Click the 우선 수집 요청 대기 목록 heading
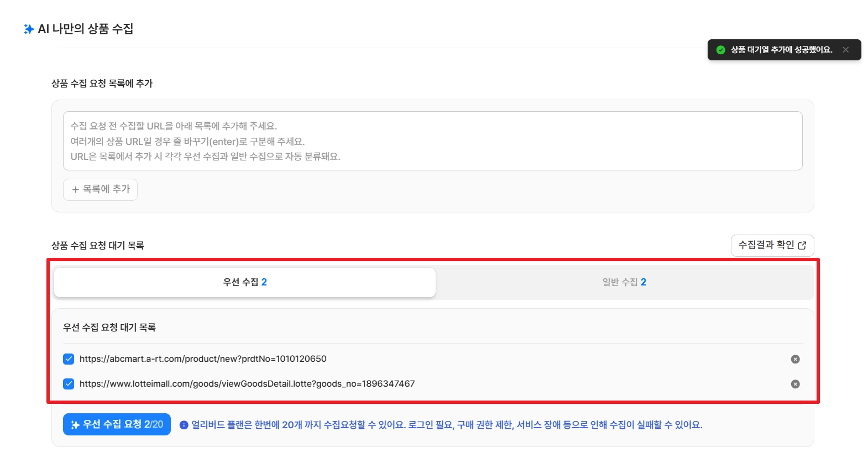 point(109,328)
